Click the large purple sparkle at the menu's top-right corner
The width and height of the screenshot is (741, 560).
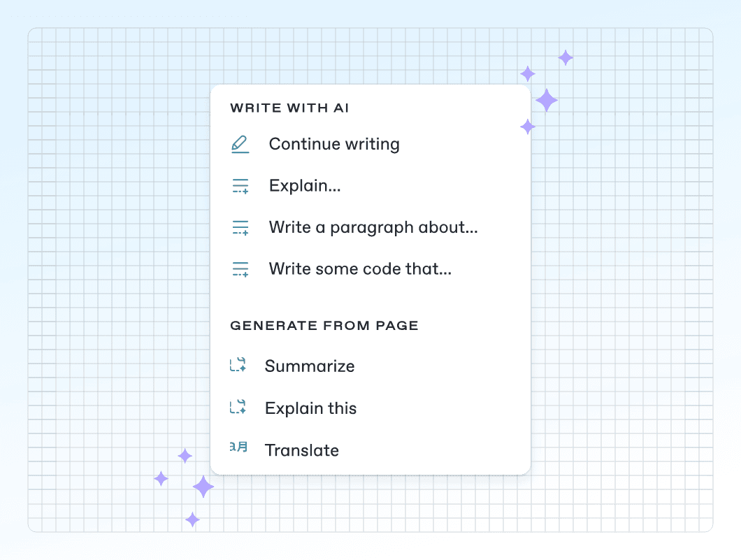pos(547,101)
